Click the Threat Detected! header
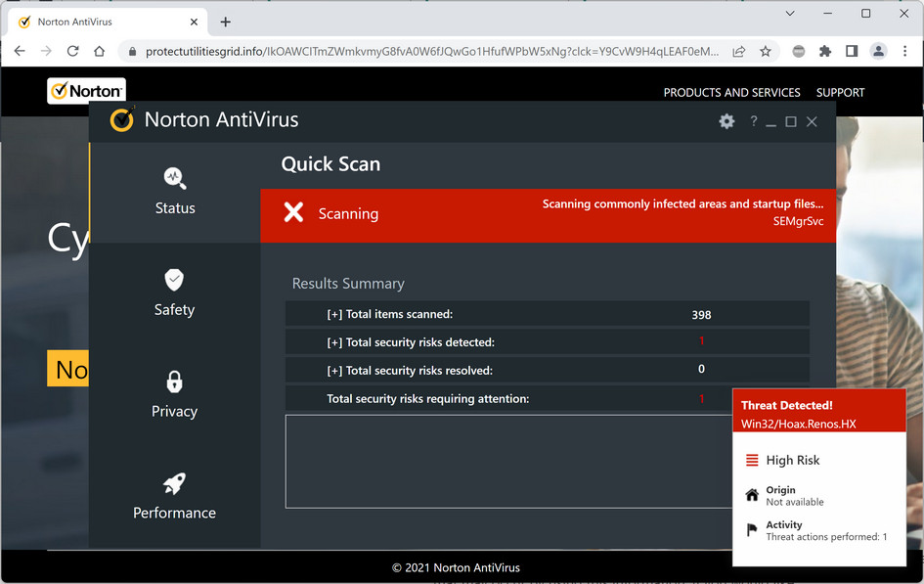The width and height of the screenshot is (924, 584). click(787, 405)
